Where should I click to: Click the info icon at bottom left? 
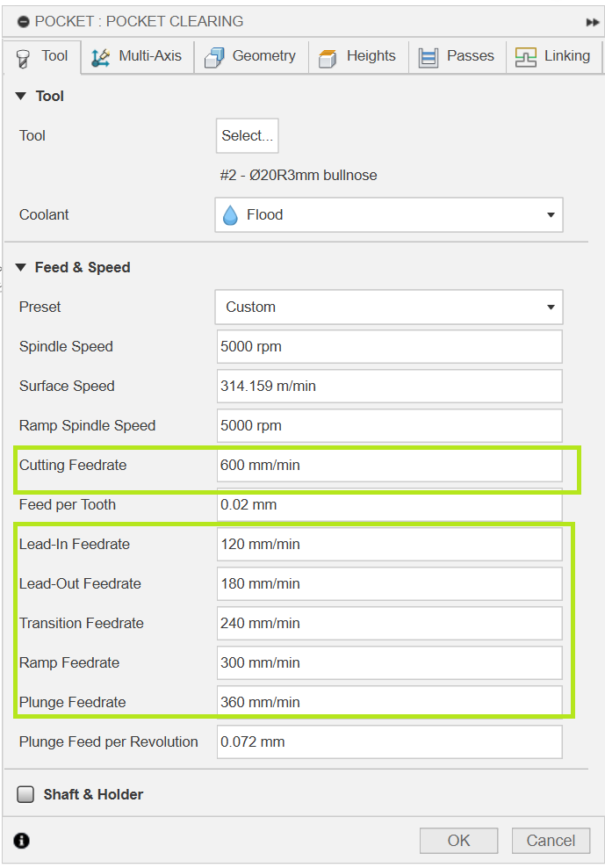tap(22, 841)
